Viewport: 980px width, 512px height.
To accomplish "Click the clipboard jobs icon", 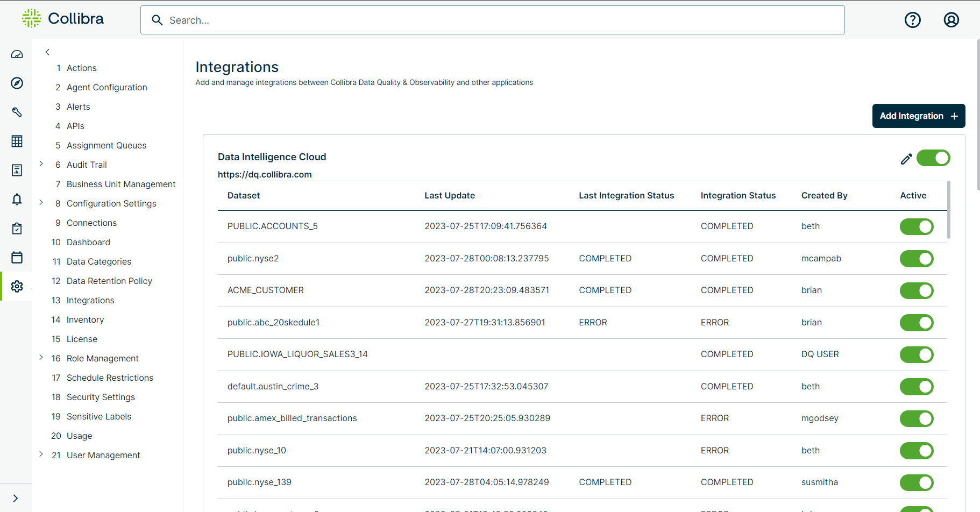I will tap(17, 228).
